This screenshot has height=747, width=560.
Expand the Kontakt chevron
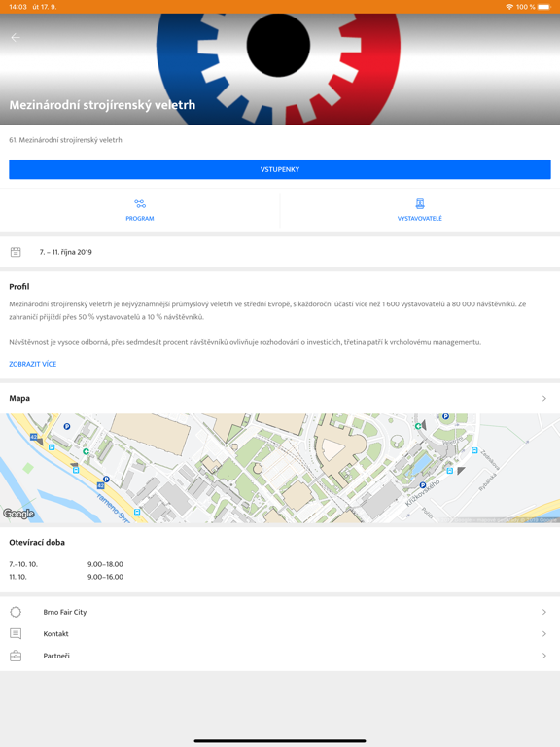544,633
